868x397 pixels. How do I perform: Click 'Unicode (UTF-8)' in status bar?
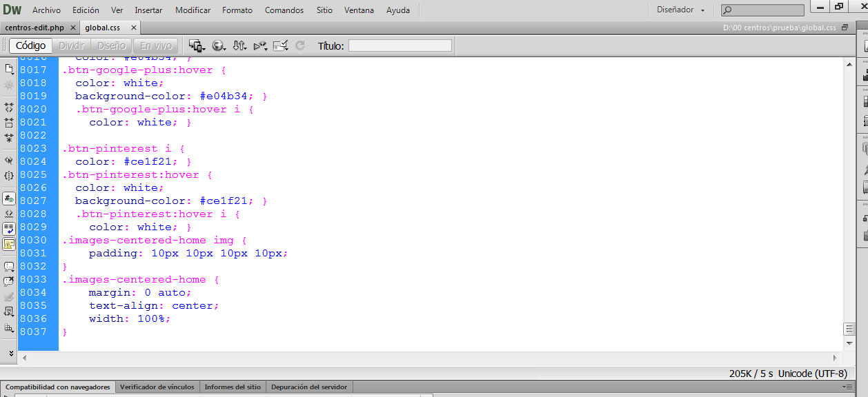[x=812, y=374]
